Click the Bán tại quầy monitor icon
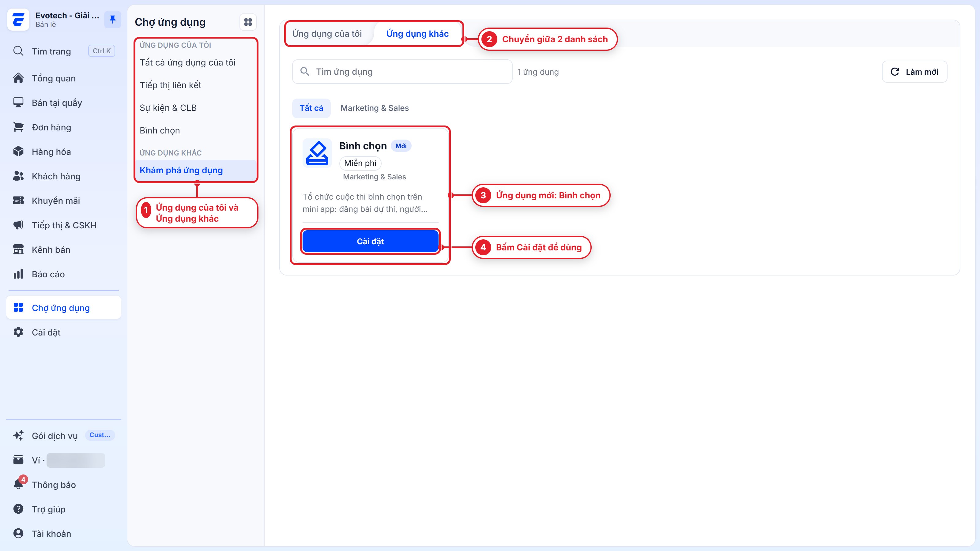 18,102
